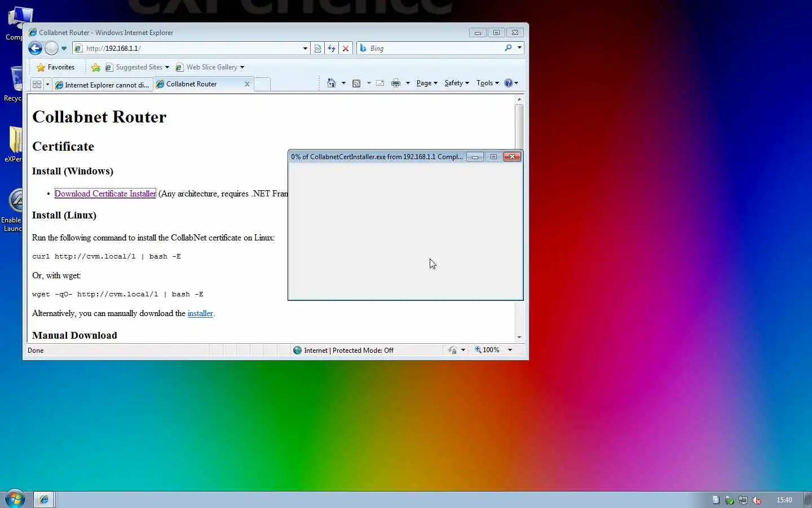Select the Collabnet Router tab
Image resolution: width=812 pixels, height=508 pixels.
click(x=197, y=84)
